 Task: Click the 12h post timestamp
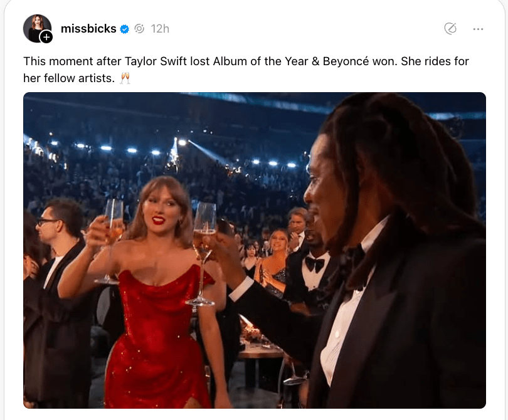160,29
